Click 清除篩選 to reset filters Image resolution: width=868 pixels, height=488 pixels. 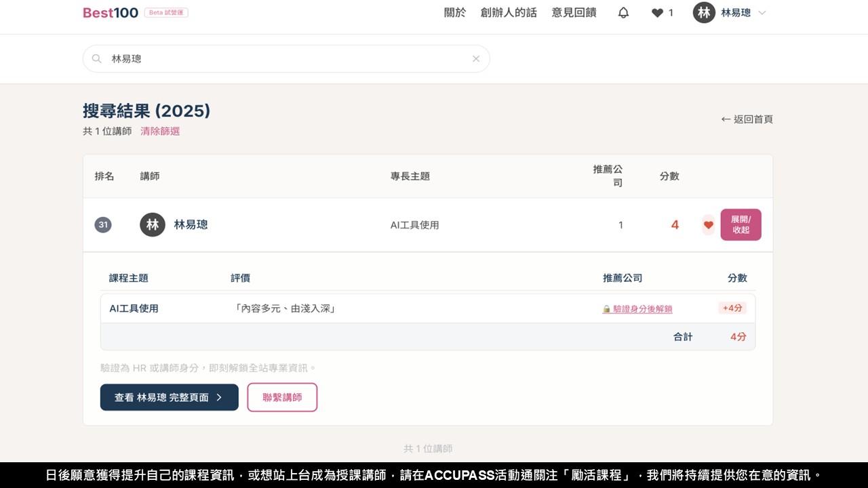pyautogui.click(x=160, y=131)
